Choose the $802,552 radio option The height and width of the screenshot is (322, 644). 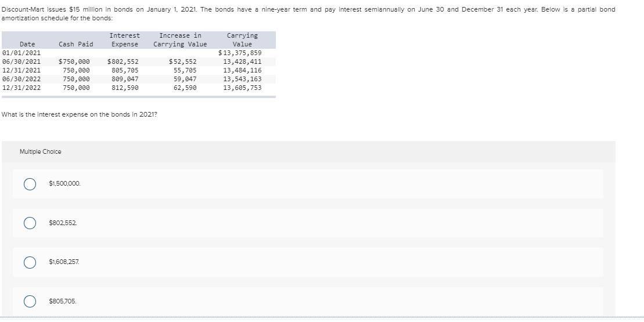tap(30, 223)
